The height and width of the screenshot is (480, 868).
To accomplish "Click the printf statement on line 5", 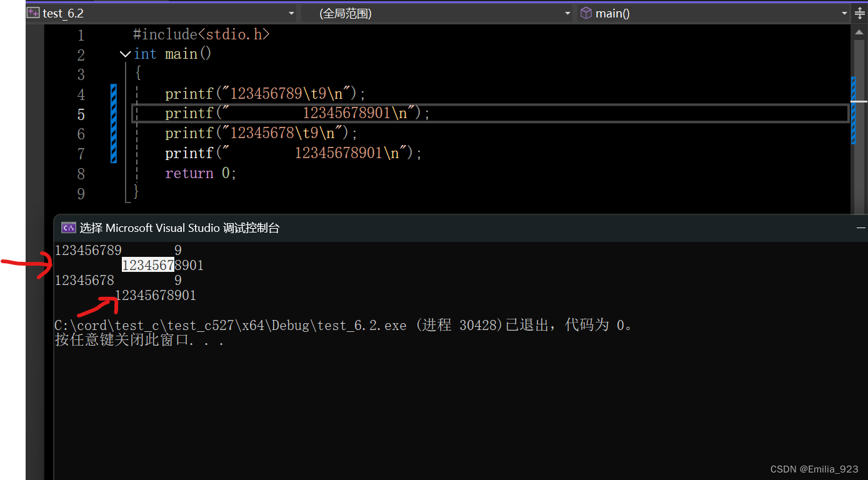I will tap(298, 113).
